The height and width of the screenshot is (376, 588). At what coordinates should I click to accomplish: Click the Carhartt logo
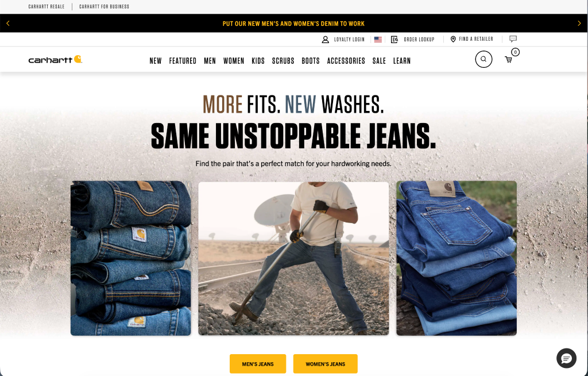pyautogui.click(x=55, y=59)
